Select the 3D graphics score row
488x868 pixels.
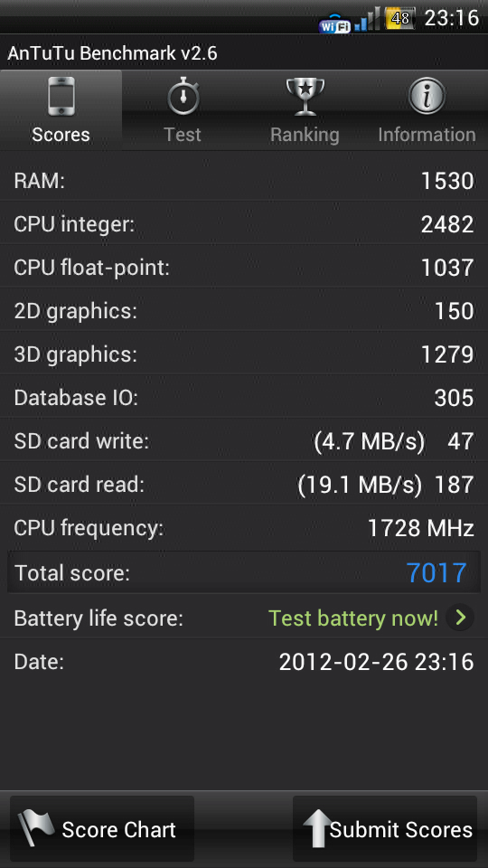[244, 354]
